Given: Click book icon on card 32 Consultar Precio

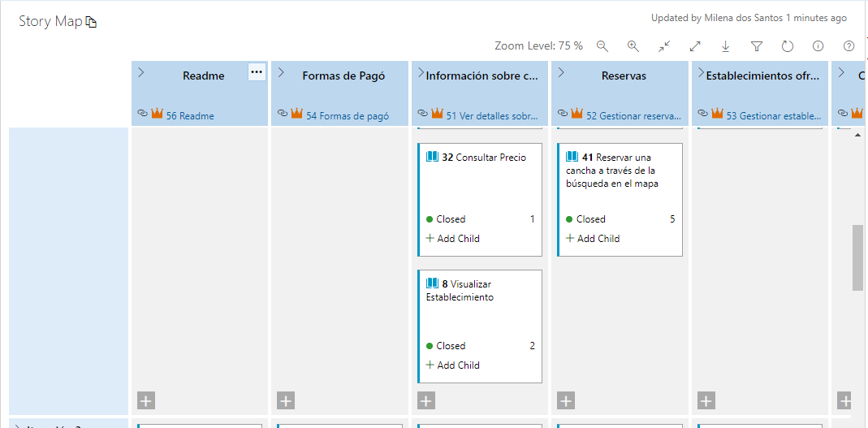Looking at the screenshot, I should pyautogui.click(x=432, y=158).
